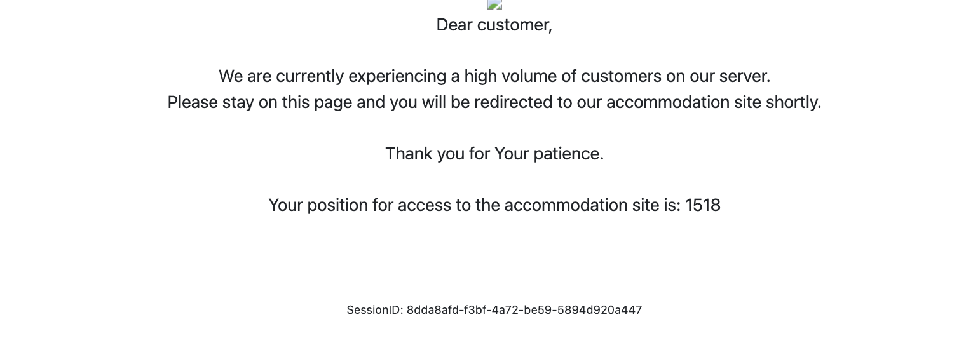This screenshot has height=357, width=980.
Task: Click the 'Dear customer,' greeting text
Action: 494,25
